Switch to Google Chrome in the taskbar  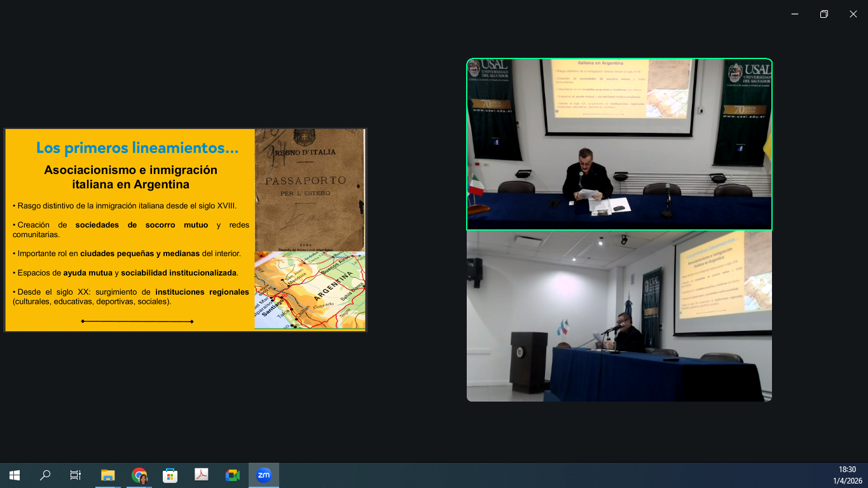[x=139, y=475]
